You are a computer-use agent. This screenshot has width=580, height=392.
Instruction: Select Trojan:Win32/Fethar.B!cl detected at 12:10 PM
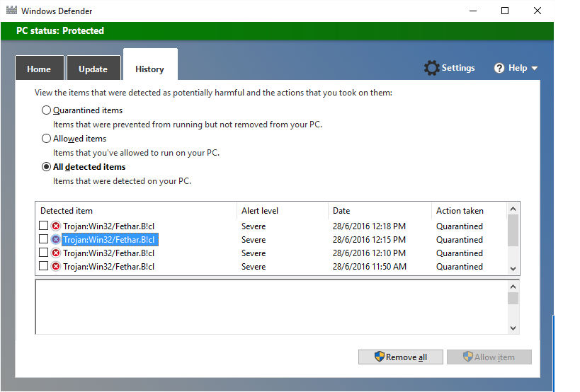109,253
